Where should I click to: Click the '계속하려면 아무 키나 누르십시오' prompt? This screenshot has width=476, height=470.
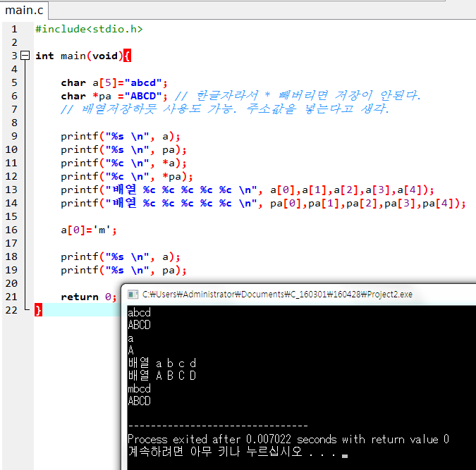215,452
